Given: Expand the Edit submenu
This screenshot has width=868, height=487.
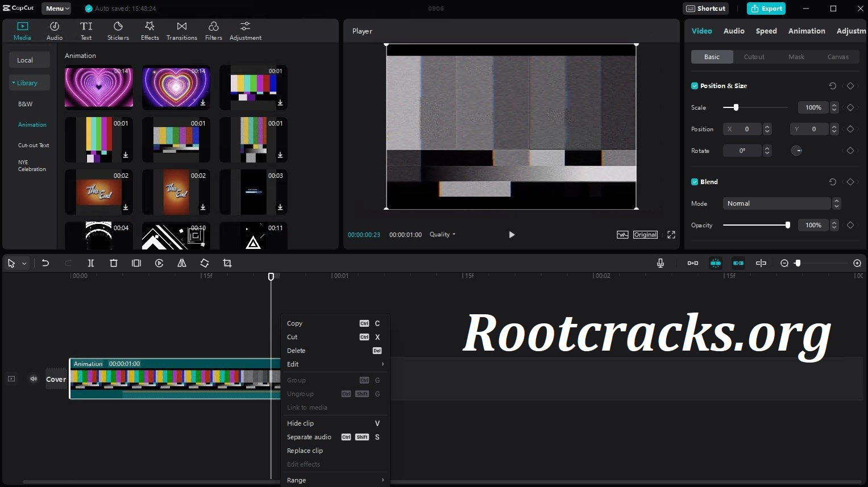Looking at the screenshot, I should click(335, 364).
